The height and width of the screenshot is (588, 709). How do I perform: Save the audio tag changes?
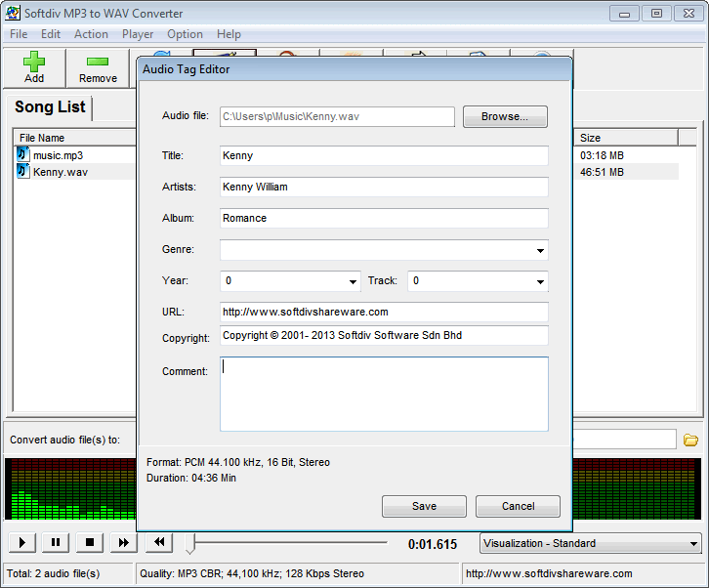pyautogui.click(x=424, y=506)
